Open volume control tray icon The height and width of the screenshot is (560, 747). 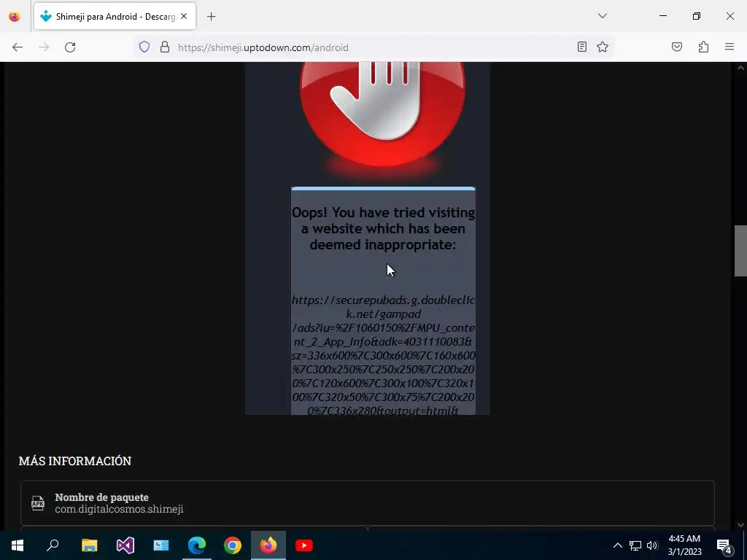coord(652,545)
